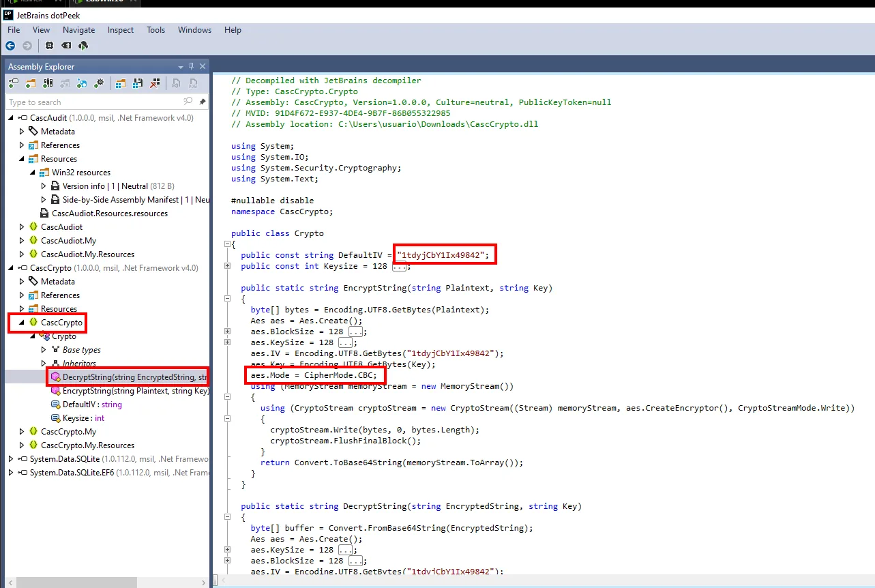Click the Open assembly icon in Assembly Explorer
The width and height of the screenshot is (875, 588).
click(x=14, y=83)
